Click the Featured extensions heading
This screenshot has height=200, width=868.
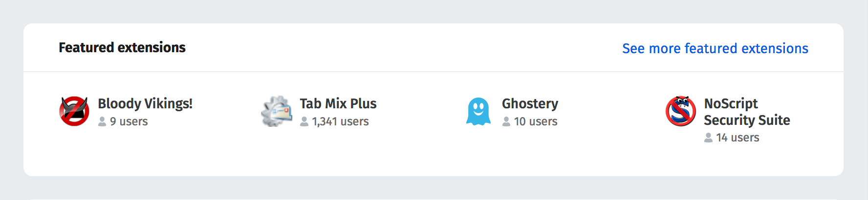(x=122, y=47)
